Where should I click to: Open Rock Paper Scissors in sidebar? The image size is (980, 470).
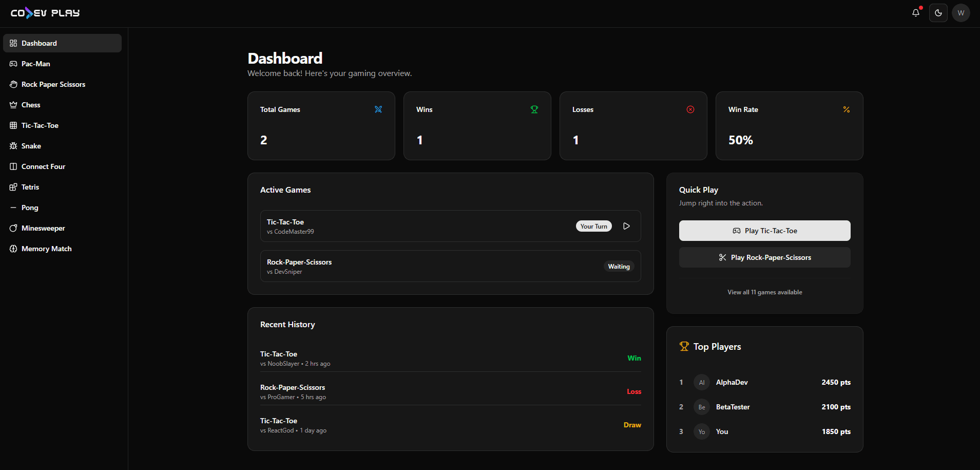[62, 84]
